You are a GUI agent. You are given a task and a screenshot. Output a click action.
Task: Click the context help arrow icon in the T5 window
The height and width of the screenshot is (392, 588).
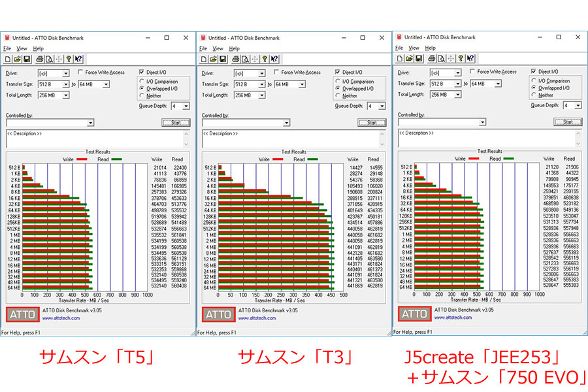(x=78, y=59)
